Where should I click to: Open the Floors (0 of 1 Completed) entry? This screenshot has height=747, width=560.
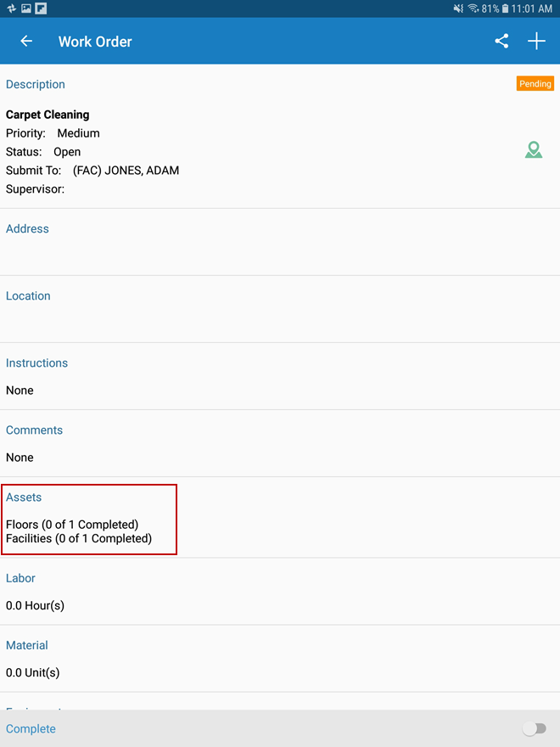pyautogui.click(x=72, y=525)
